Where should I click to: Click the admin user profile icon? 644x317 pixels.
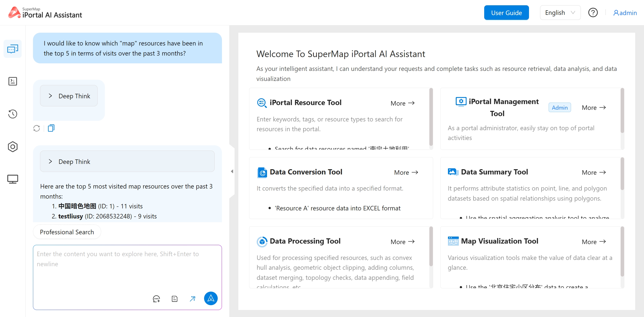(616, 13)
